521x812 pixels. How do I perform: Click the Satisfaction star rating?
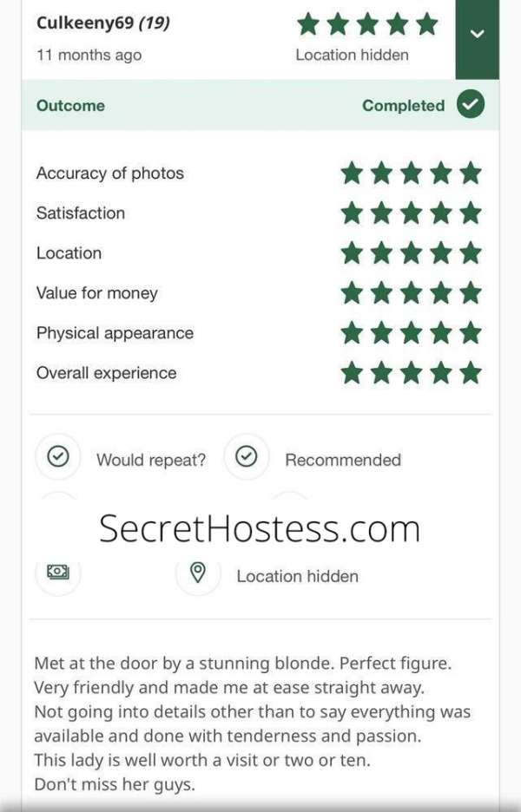[x=411, y=213]
